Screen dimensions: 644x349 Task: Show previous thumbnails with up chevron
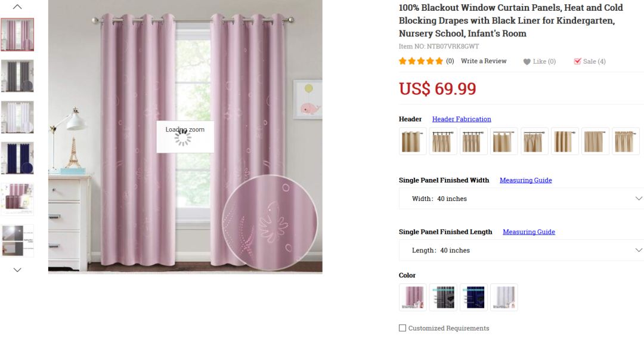(17, 7)
